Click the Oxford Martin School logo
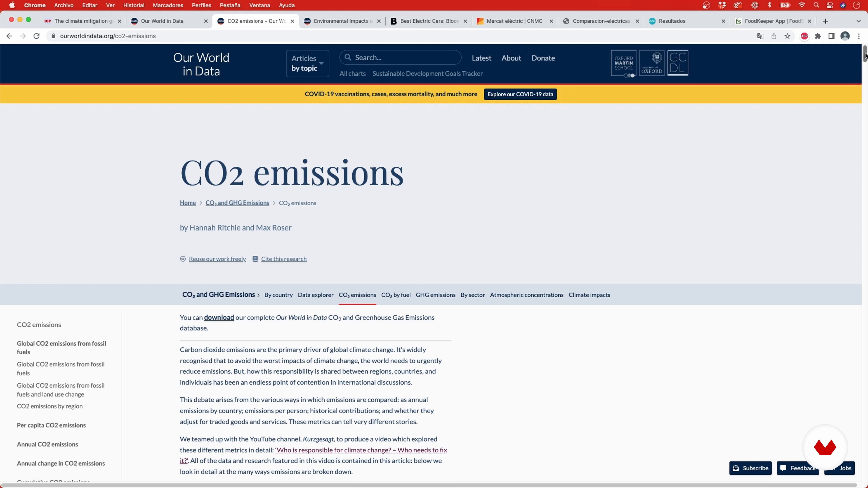 (x=624, y=63)
